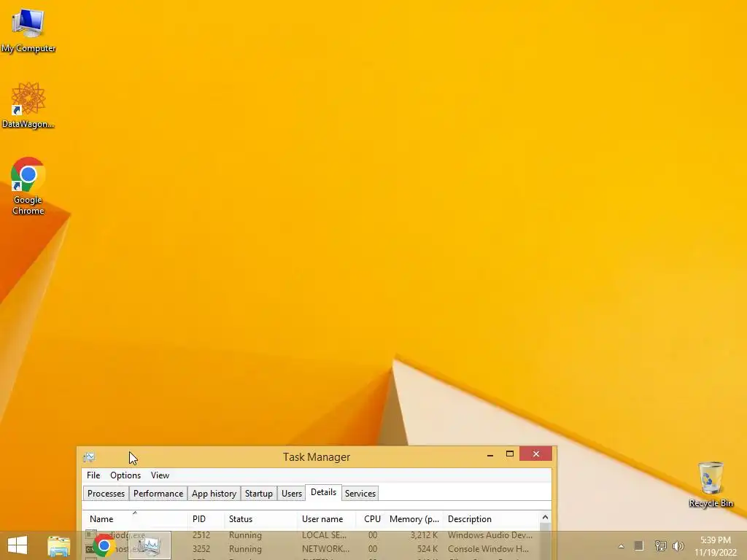Switch to the Users tab
The image size is (747, 560).
(x=292, y=494)
